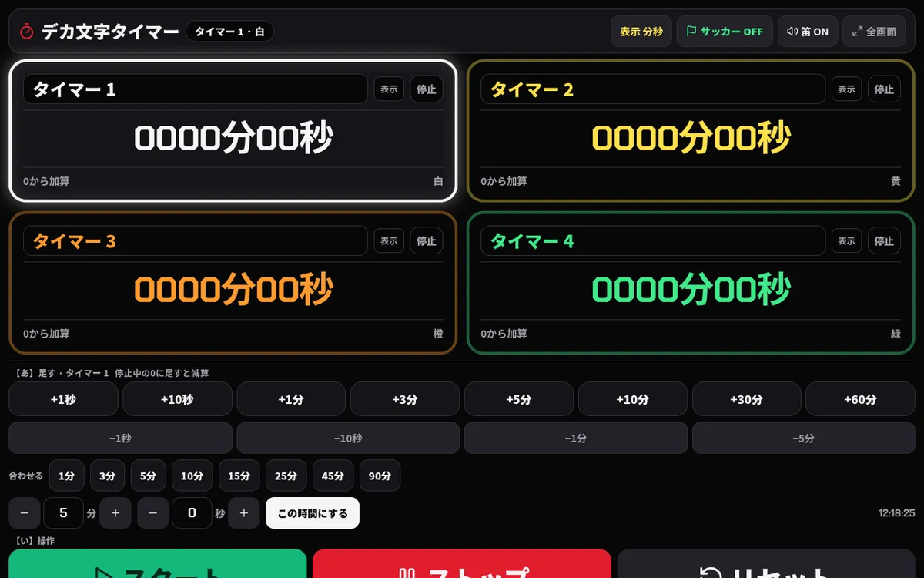924x578 pixels.
Task: Select the yellow タイマー 2 time display
Action: [691, 139]
